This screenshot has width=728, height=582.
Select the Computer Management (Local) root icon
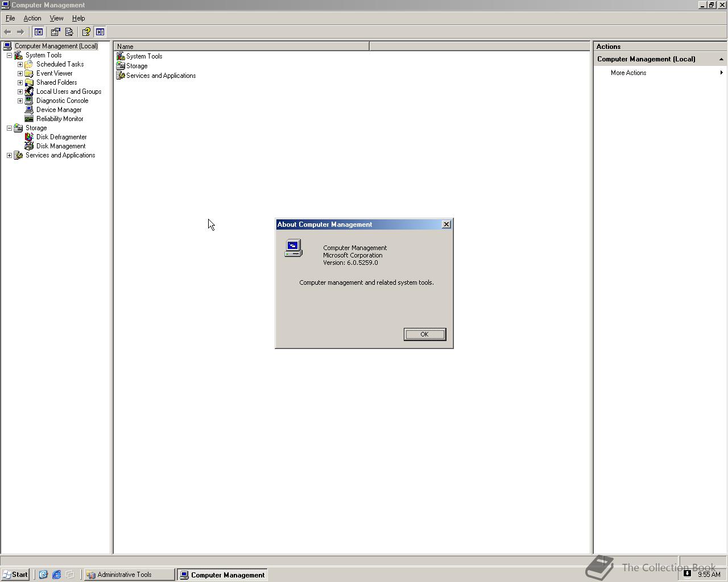(x=7, y=46)
